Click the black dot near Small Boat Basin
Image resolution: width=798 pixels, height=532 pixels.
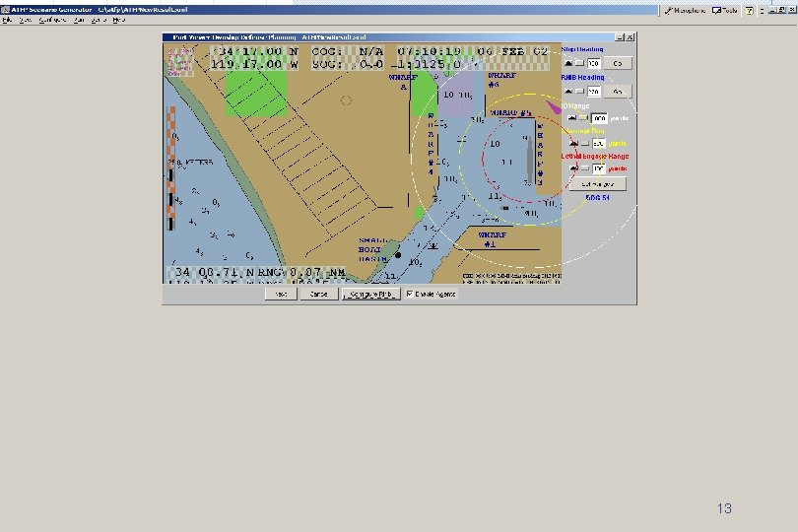[398, 255]
